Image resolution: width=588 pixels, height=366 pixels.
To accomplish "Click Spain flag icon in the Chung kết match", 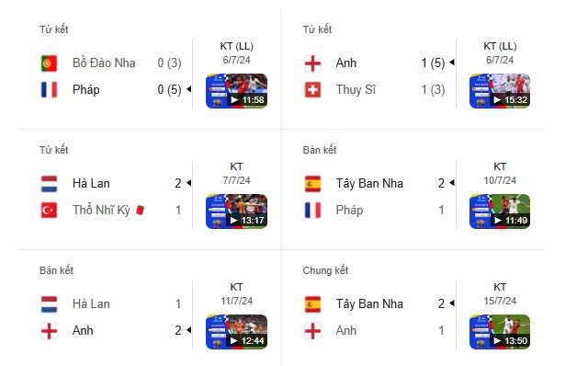I will 312,304.
